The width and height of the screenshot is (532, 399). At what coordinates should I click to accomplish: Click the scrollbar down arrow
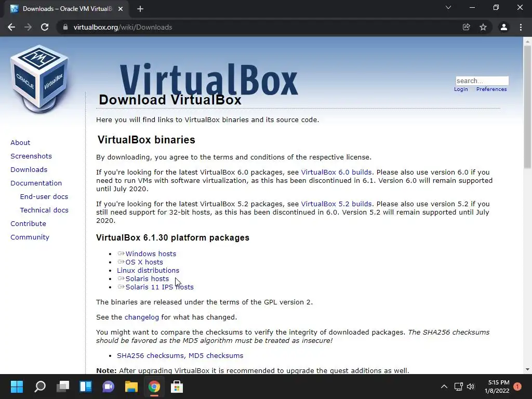(527, 369)
